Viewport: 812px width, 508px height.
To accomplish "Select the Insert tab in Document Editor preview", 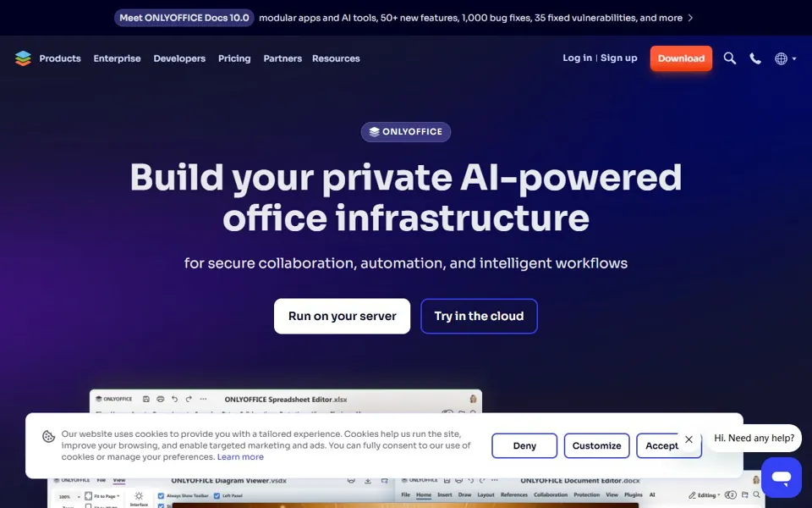I will [x=445, y=495].
